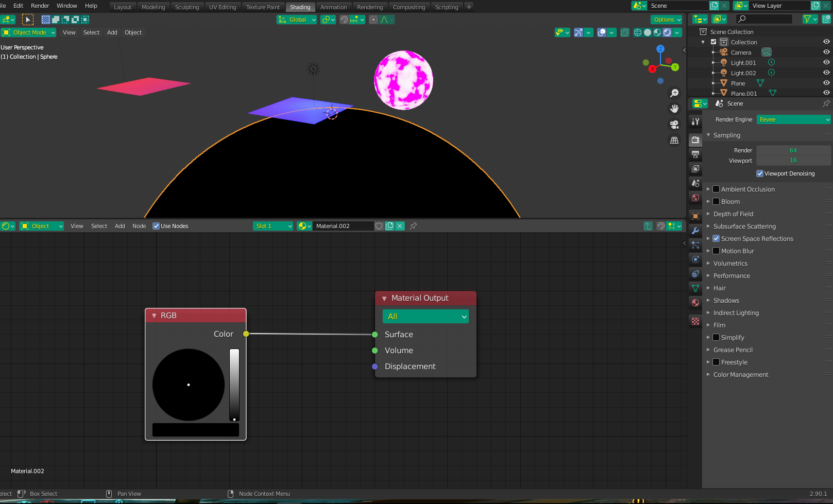This screenshot has height=504, width=833.
Task: Enable Bloom effect
Action: click(716, 201)
